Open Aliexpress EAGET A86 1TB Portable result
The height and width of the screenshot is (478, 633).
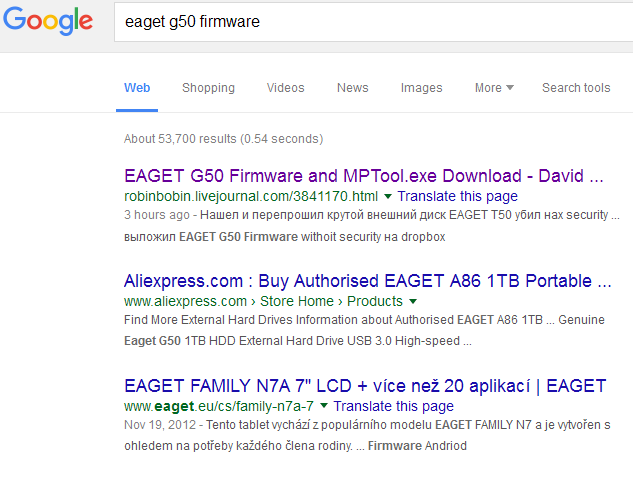coord(367,281)
